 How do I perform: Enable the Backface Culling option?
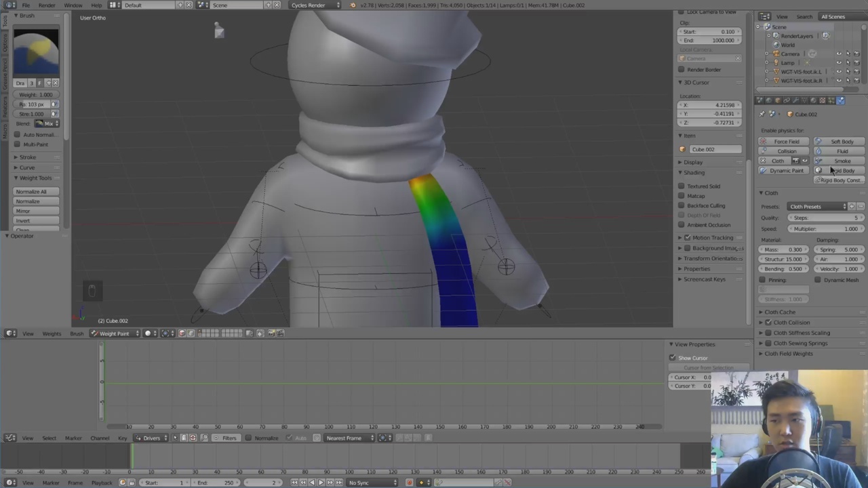point(682,205)
